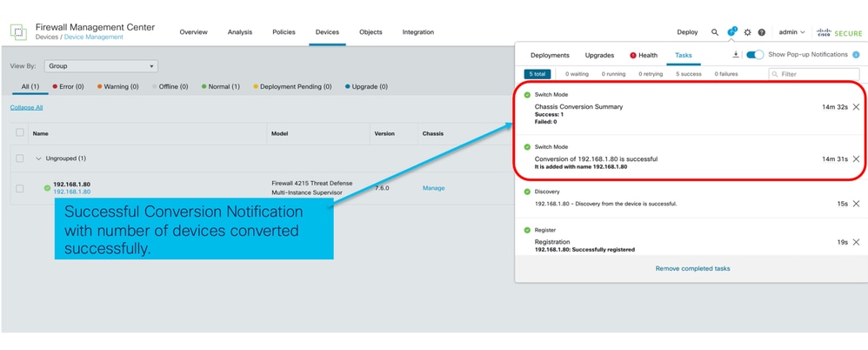Show the 0 running tasks filter
868x350 pixels.
[x=613, y=74]
